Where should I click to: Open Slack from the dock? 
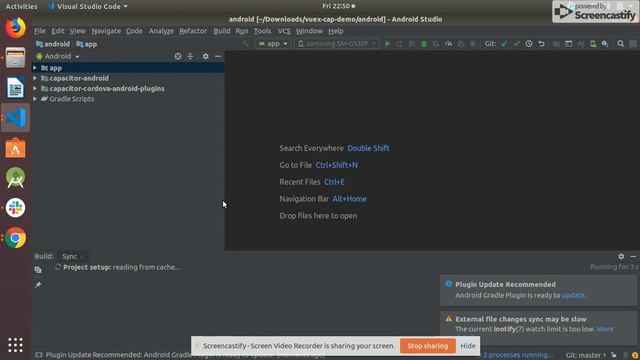(x=16, y=208)
